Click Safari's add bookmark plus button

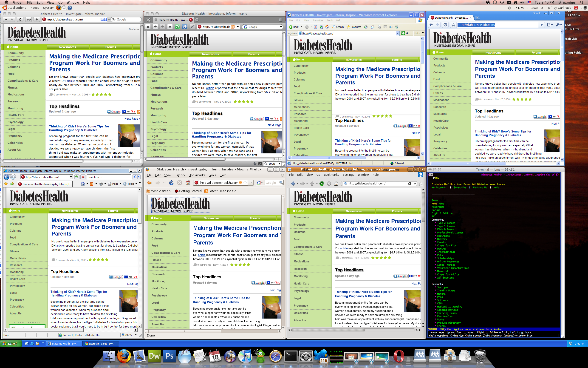pyautogui.click(x=37, y=20)
